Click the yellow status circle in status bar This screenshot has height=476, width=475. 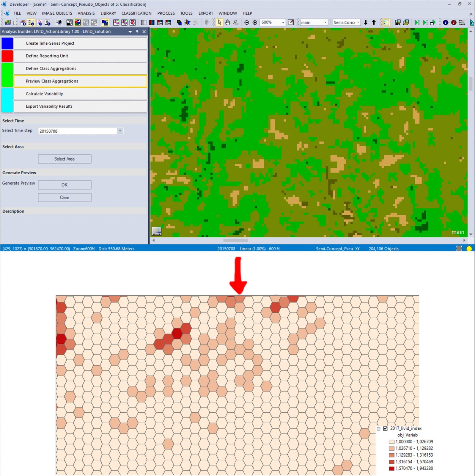(469, 249)
